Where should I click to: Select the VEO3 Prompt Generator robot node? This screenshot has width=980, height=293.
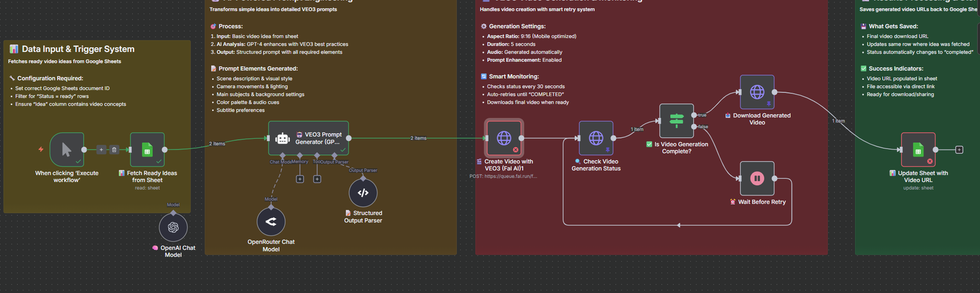(309, 138)
